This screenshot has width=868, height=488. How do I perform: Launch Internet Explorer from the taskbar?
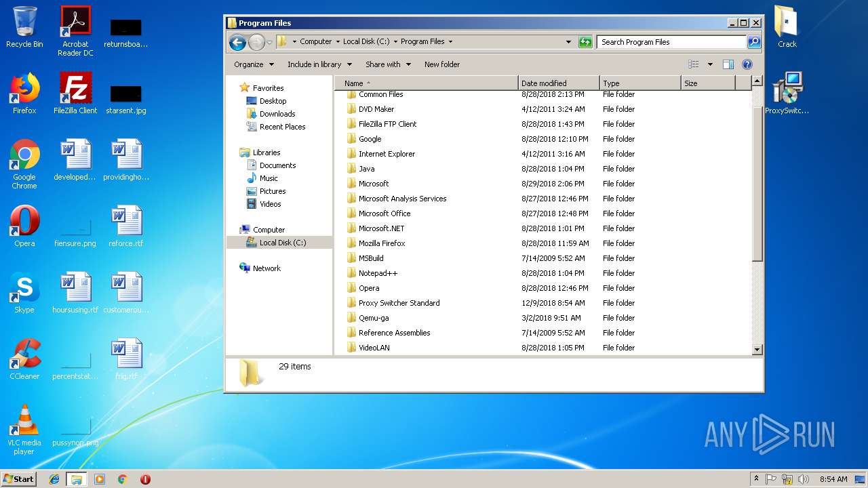54,479
